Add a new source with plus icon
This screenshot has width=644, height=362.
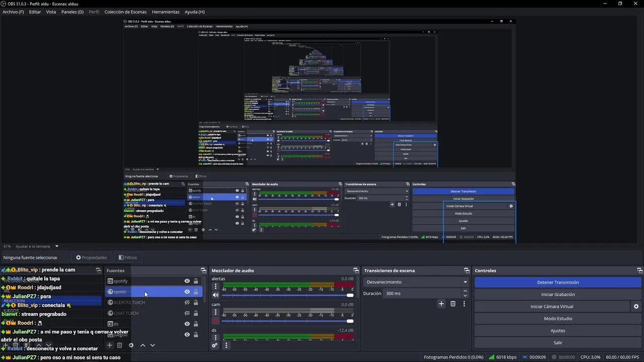109,345
